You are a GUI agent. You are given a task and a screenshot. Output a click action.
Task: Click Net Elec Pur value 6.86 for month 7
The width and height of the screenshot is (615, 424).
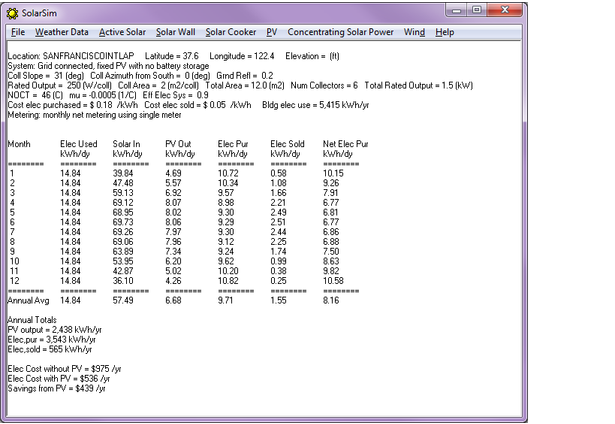point(331,232)
